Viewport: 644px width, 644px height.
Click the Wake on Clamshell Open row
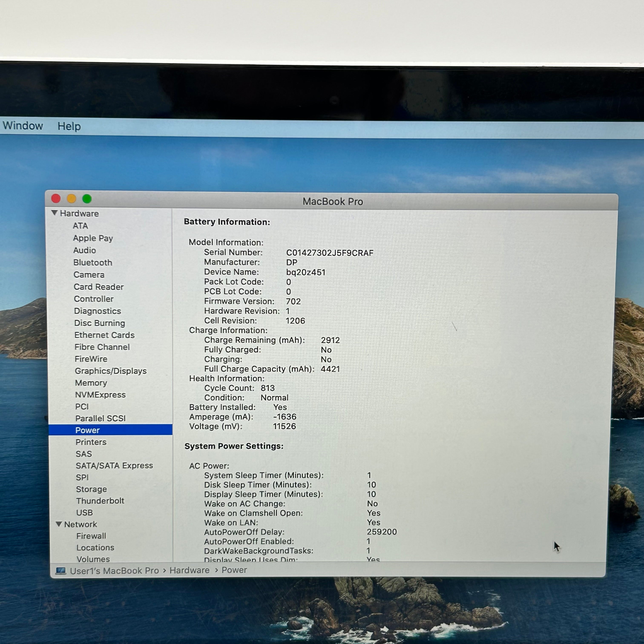[292, 513]
